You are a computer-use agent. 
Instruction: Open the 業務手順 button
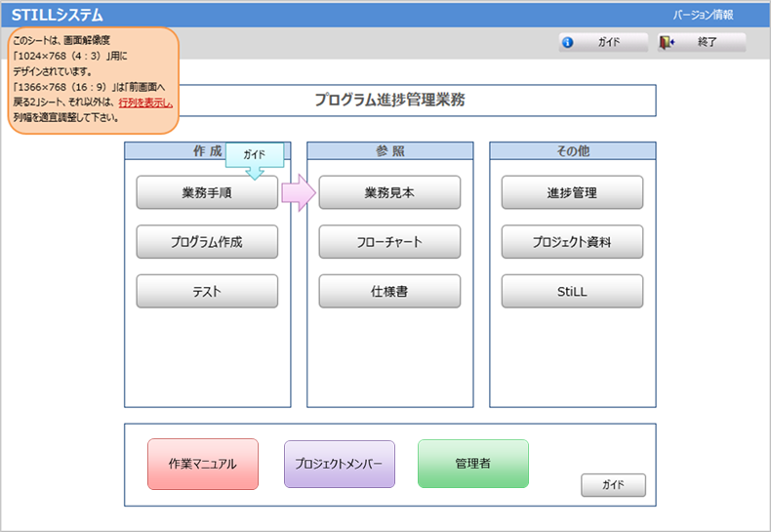click(207, 192)
